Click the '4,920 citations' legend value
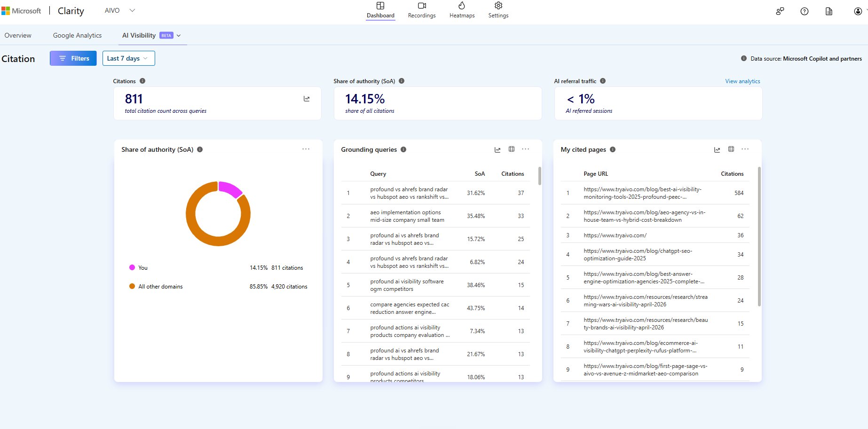868x429 pixels. pyautogui.click(x=289, y=287)
